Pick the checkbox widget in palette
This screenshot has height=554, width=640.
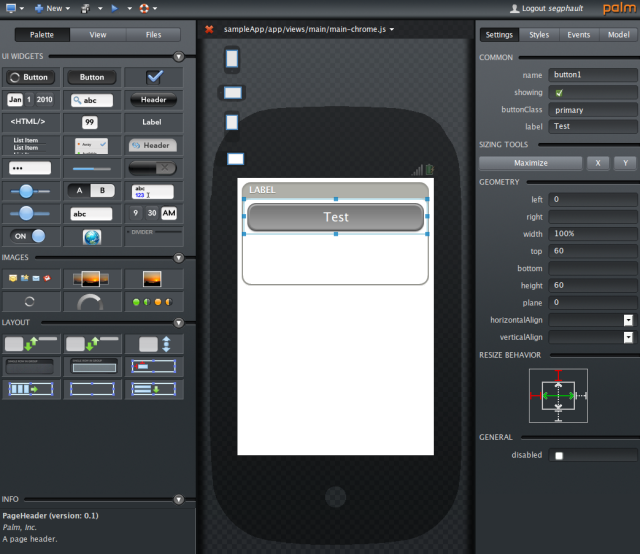coord(154,77)
